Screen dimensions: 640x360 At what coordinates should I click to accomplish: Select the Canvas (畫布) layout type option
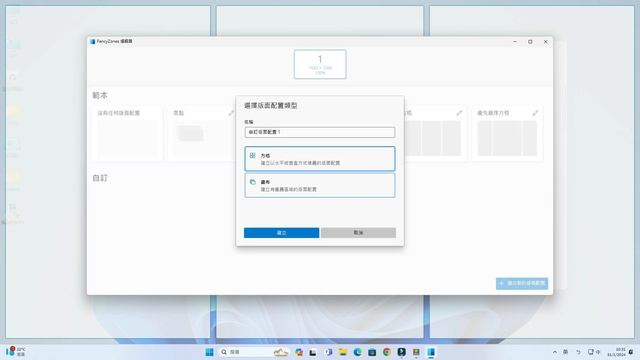coord(320,185)
